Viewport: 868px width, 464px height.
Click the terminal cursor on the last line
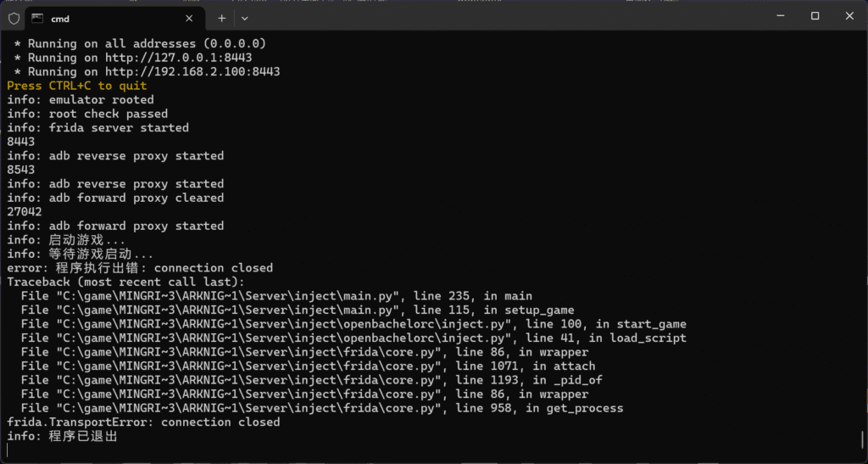point(9,450)
